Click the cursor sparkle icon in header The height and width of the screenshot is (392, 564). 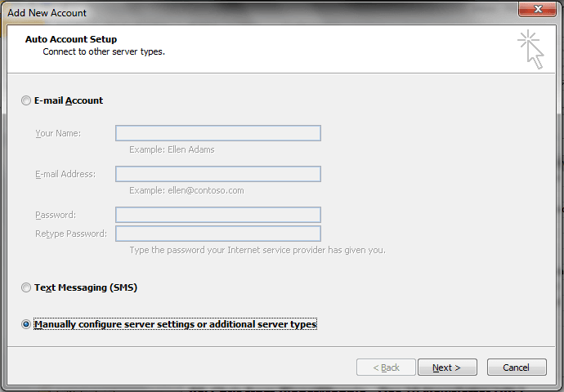(530, 49)
